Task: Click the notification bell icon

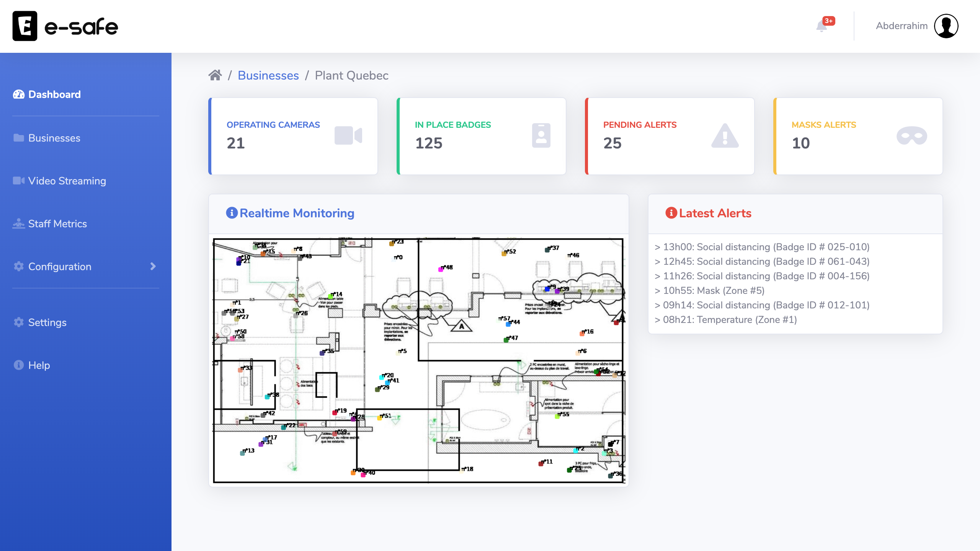Action: (822, 26)
